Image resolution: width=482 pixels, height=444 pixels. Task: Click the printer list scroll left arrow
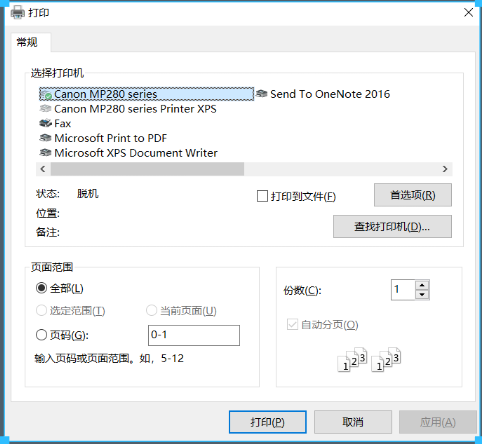(x=43, y=169)
